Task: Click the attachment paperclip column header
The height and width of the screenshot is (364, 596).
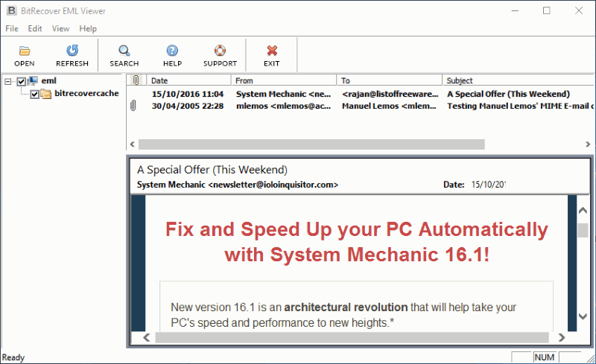Action: click(136, 80)
